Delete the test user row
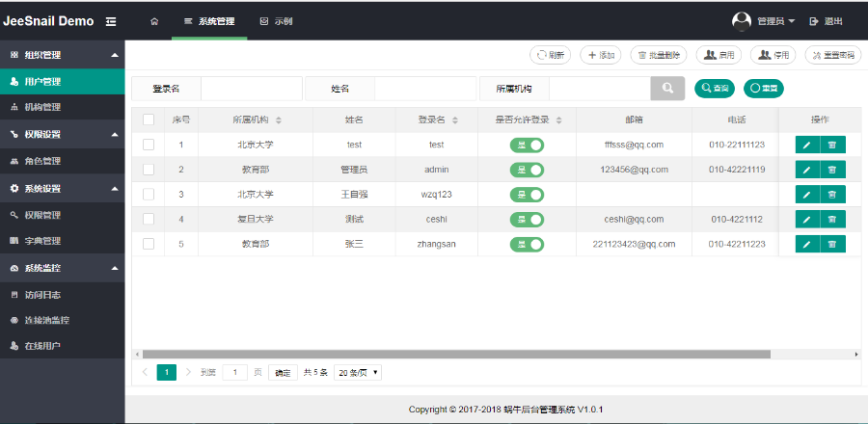This screenshot has width=868, height=424. pos(832,145)
